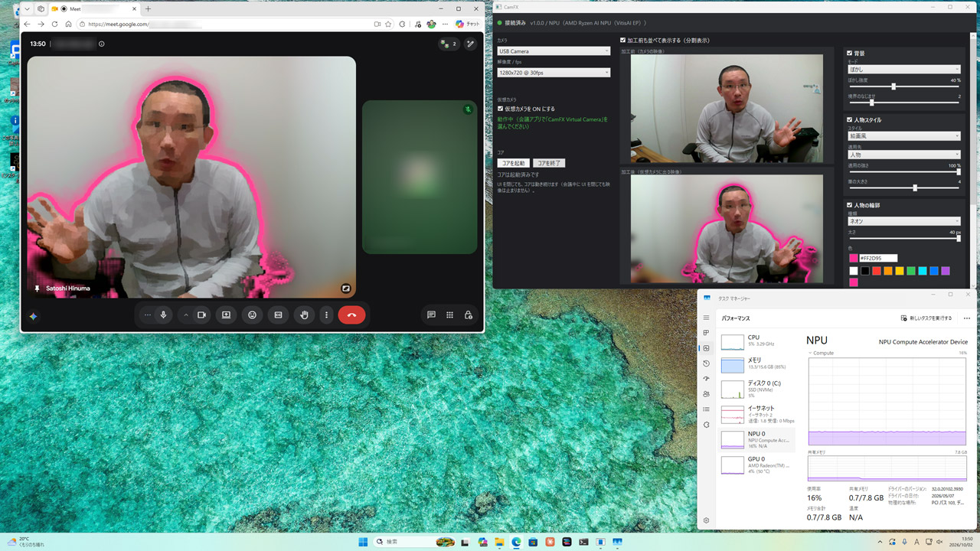Image resolution: width=980 pixels, height=551 pixels.
Task: Turn off camera in Meet toolbar
Action: point(202,315)
